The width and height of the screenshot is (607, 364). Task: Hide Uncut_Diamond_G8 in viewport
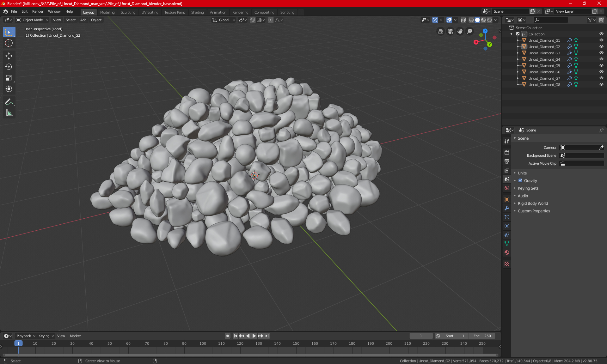click(x=601, y=84)
